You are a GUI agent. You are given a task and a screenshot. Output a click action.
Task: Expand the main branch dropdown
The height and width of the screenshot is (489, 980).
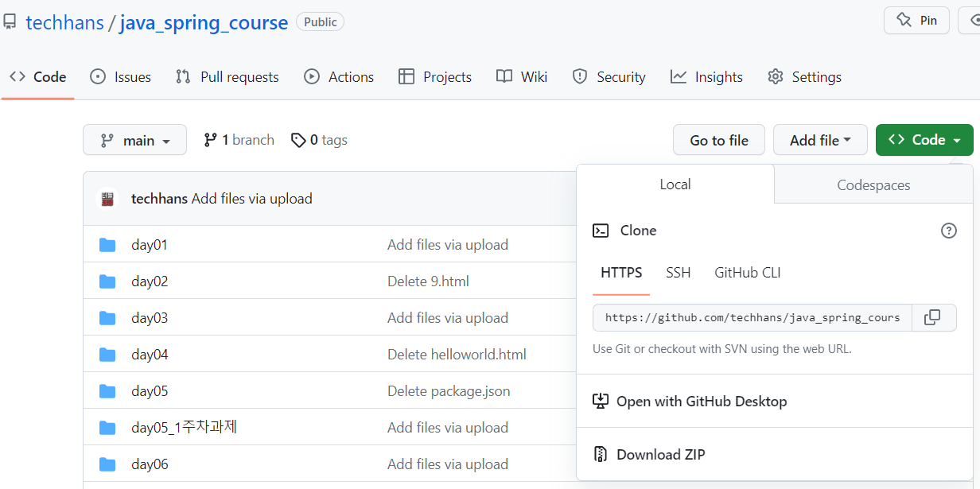(134, 140)
